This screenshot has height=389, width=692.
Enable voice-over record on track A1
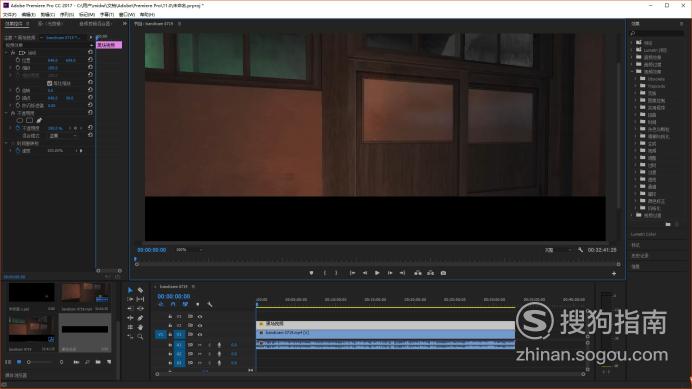click(219, 345)
